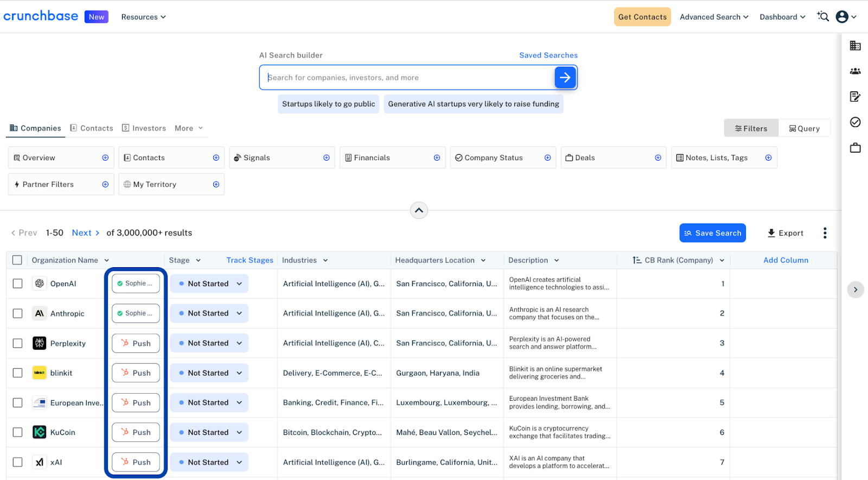The width and height of the screenshot is (868, 480).
Task: Open the Saved Searches link
Action: [548, 55]
